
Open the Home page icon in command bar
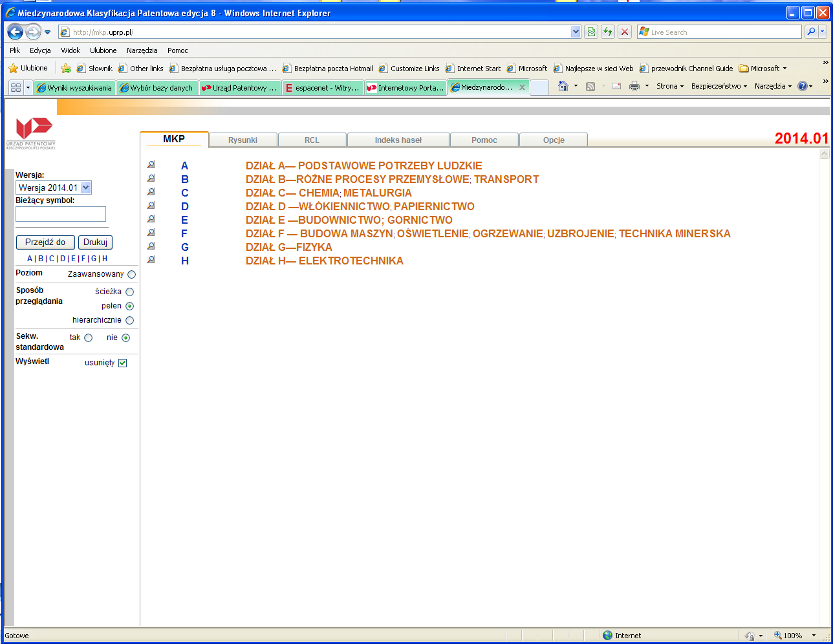[563, 86]
